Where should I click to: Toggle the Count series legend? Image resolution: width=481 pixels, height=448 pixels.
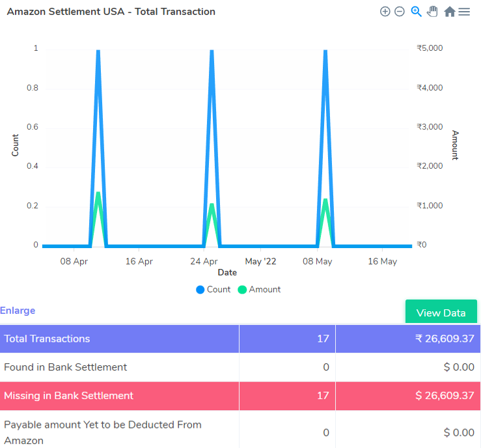213,289
